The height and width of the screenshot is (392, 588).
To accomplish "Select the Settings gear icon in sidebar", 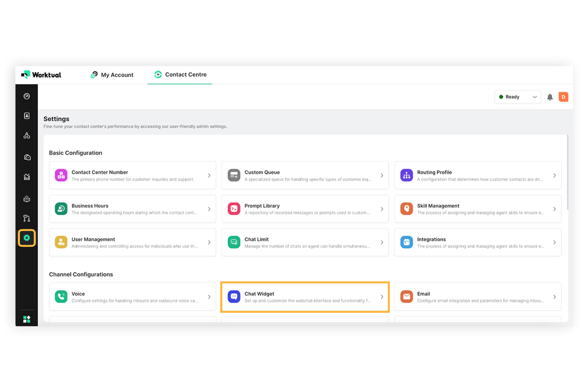I will (27, 238).
